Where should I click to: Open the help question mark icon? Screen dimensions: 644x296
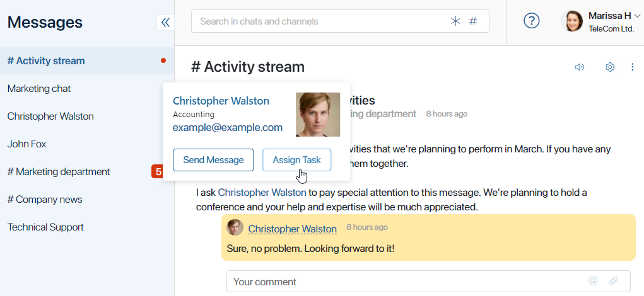(x=532, y=21)
